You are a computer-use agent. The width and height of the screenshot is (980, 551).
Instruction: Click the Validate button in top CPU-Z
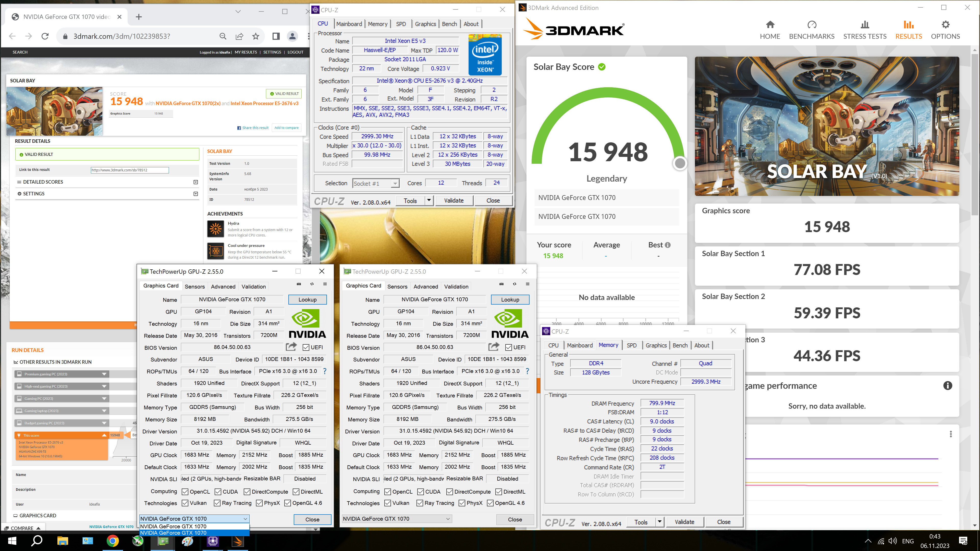coord(454,201)
